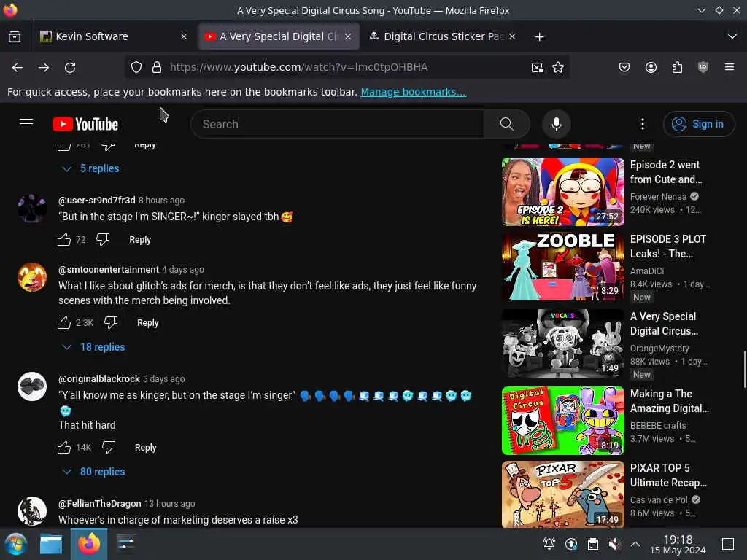The height and width of the screenshot is (560, 747).
Task: Click @smtoonentertainment profile avatar
Action: [x=32, y=277]
